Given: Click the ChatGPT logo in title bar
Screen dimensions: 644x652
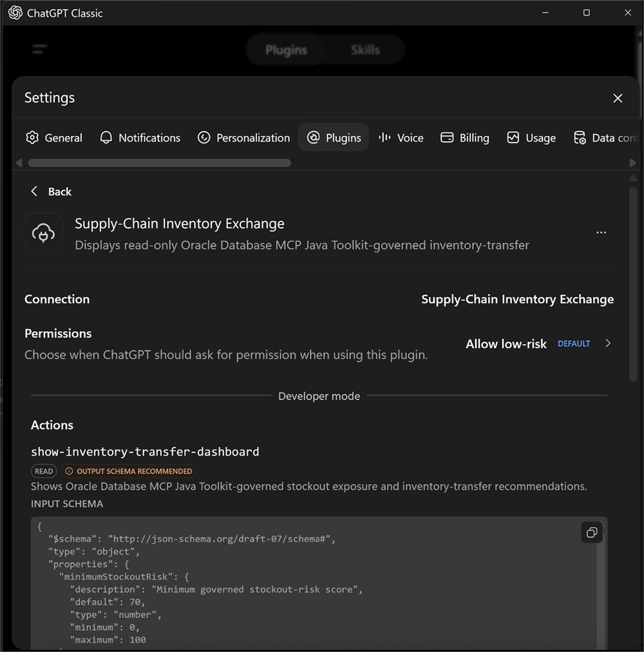Looking at the screenshot, I should (x=15, y=13).
